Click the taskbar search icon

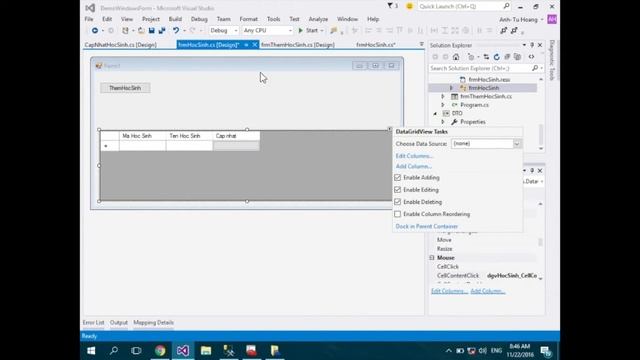(x=114, y=351)
